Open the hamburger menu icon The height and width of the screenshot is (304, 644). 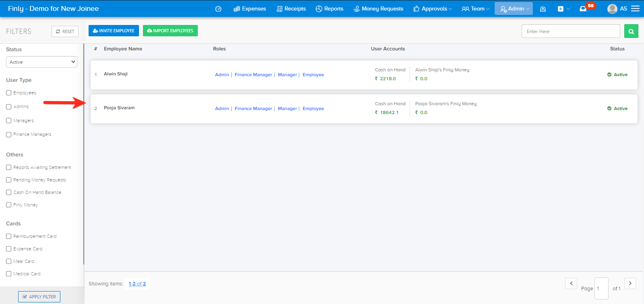pyautogui.click(x=635, y=8)
